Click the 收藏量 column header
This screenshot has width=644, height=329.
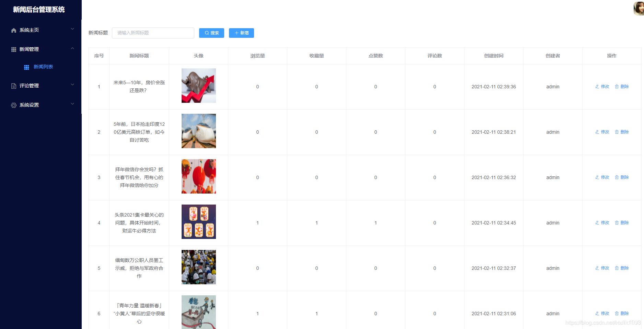(317, 56)
